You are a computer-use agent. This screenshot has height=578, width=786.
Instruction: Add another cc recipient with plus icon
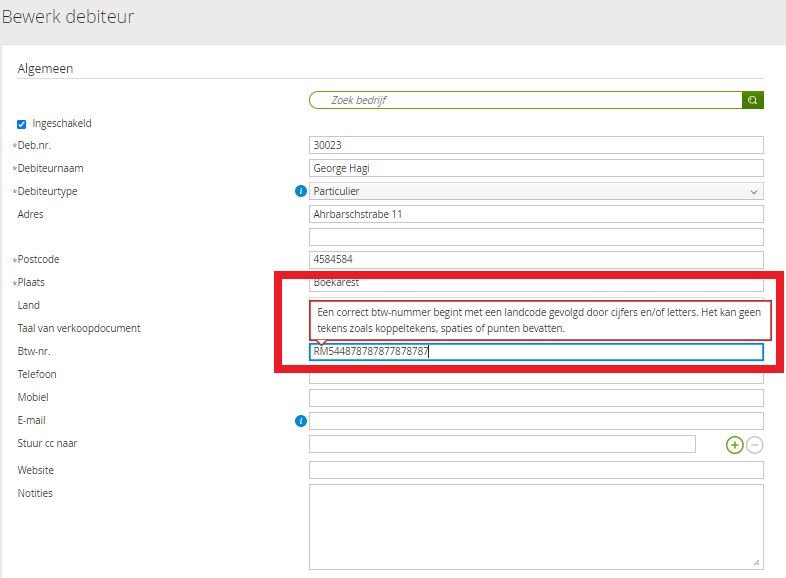click(x=734, y=445)
